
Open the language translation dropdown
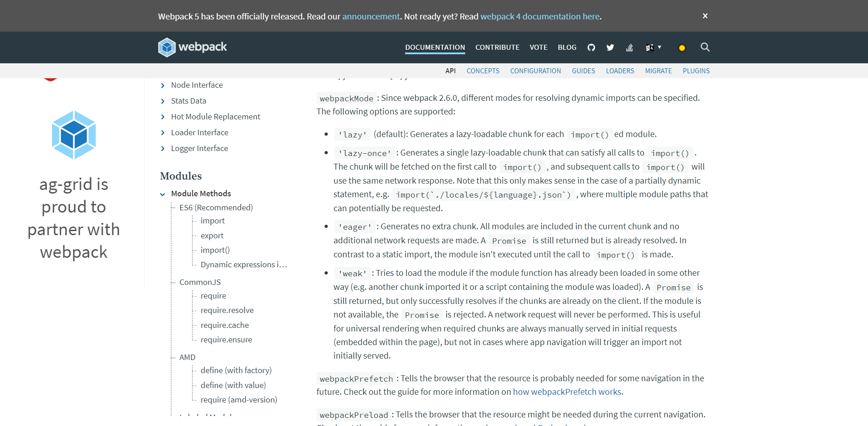click(x=653, y=47)
